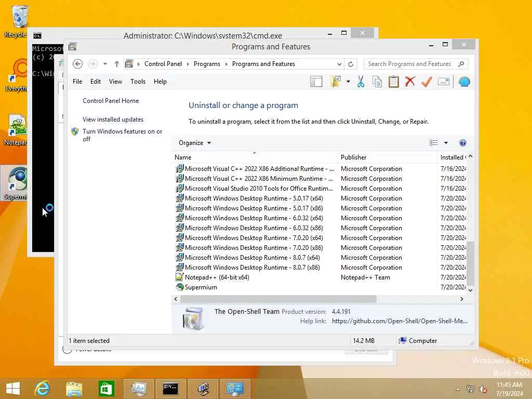Sort by the Publisher column header

388,157
